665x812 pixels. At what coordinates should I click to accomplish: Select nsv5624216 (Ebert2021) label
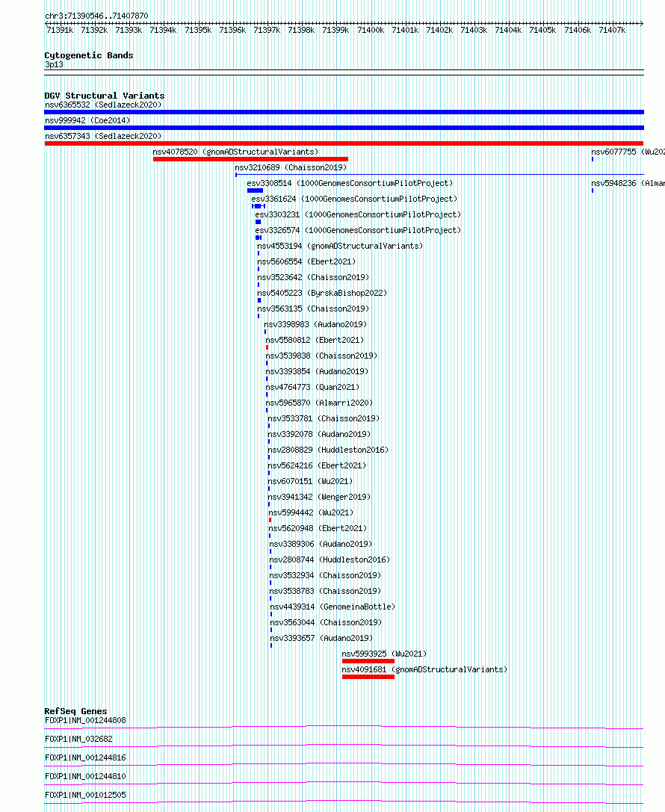[x=317, y=465]
